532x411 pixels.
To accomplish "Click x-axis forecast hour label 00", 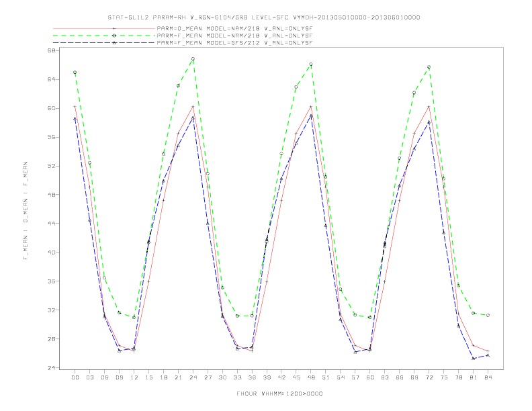I will pos(75,377).
